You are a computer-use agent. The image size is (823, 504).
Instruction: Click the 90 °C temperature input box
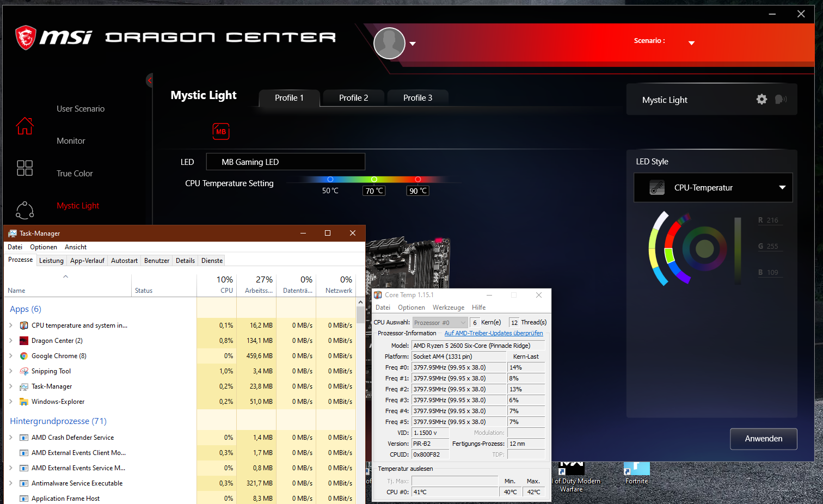tap(418, 191)
